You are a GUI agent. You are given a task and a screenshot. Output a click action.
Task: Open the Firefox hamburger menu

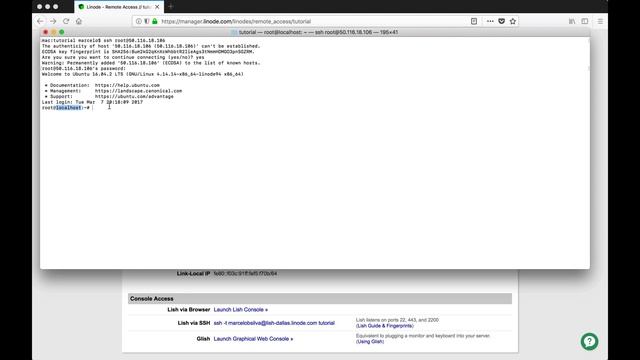(600, 21)
